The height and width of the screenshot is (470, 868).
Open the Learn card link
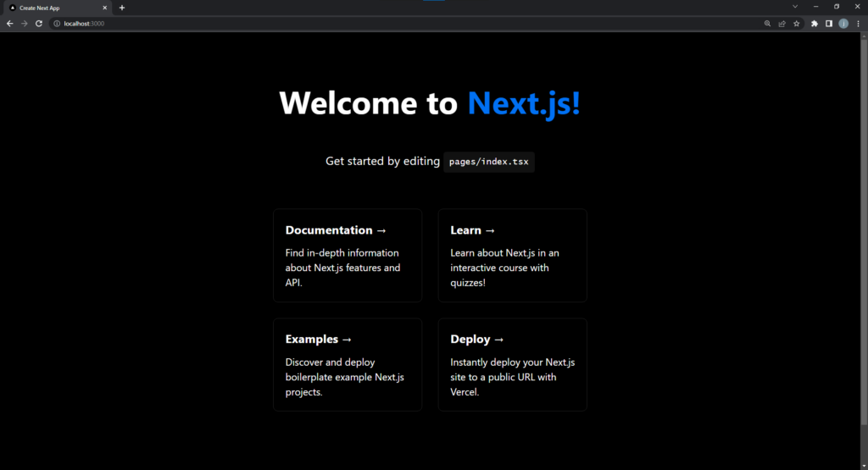513,256
